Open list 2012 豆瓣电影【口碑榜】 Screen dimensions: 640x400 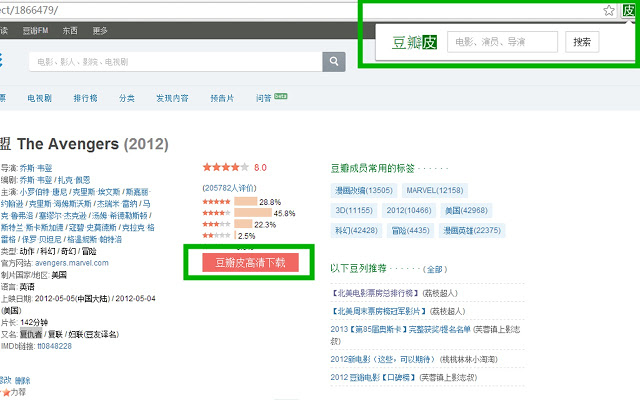pos(373,377)
